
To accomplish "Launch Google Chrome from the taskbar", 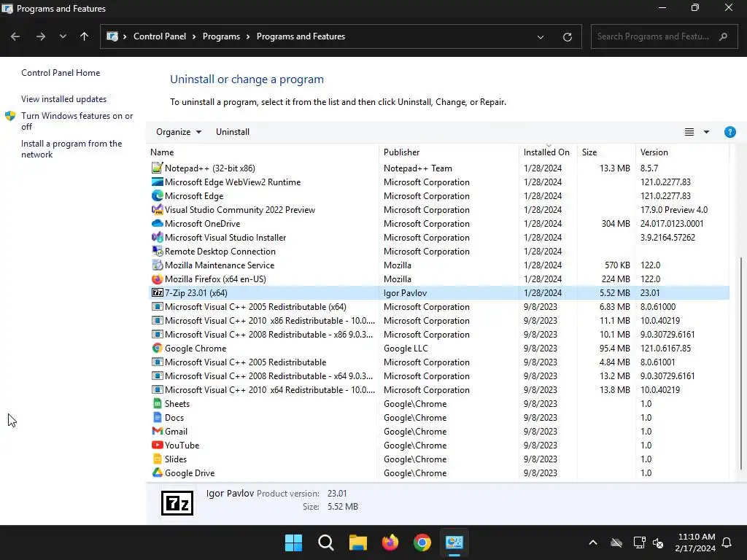I will (x=422, y=542).
